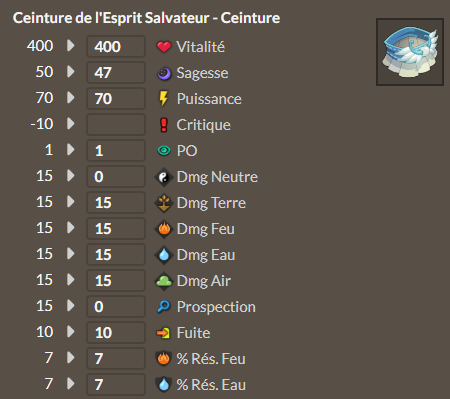Click the Puissance value field with 70
Viewport: 450px width, 399px height.
tap(116, 99)
